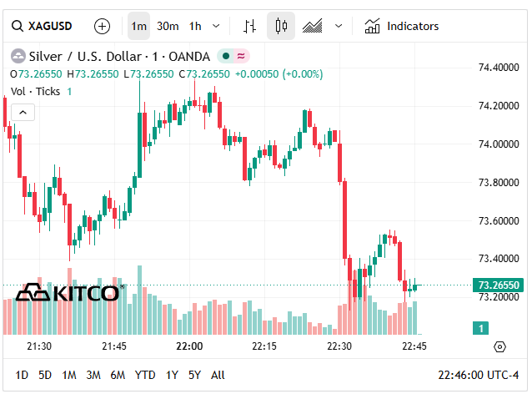Click the 73.26550 current price label
The image size is (532, 394).
pyautogui.click(x=498, y=285)
